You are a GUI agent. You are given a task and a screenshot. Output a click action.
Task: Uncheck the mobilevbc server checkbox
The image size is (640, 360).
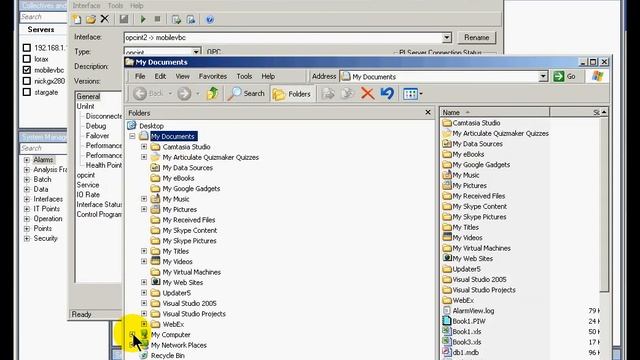click(27, 70)
